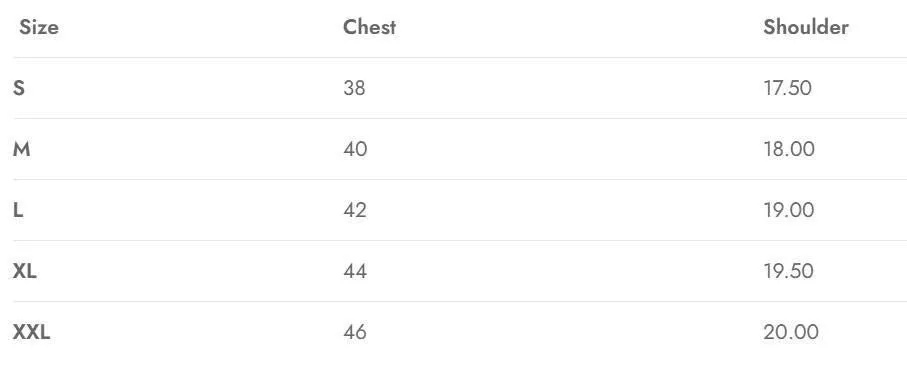The width and height of the screenshot is (907, 385).
Task: Click shoulder value 20.00
Action: [x=791, y=332]
